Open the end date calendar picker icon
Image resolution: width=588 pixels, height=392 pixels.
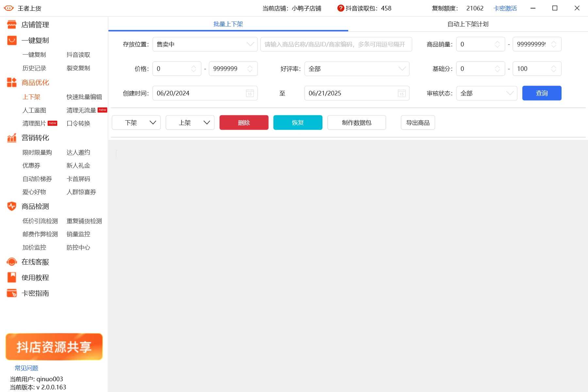[x=402, y=93]
